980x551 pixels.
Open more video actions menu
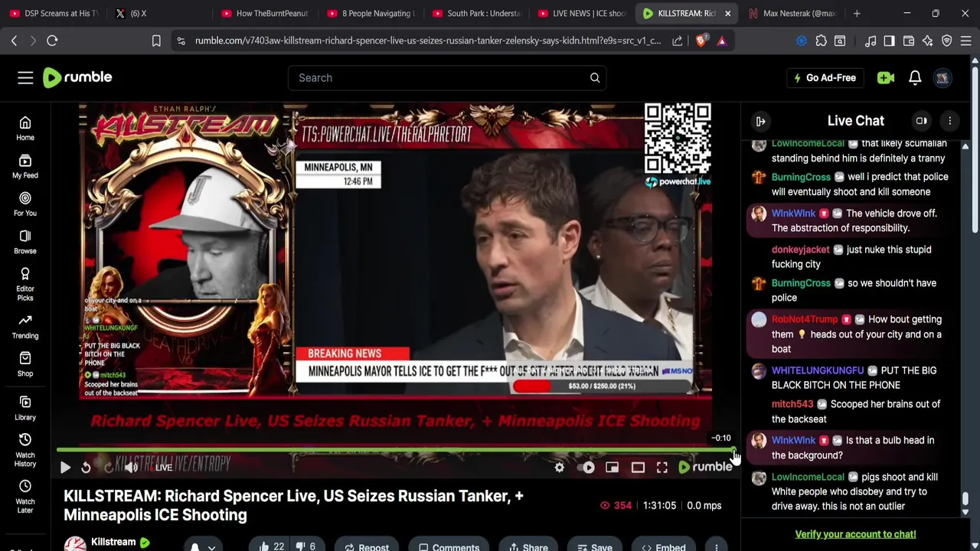coord(716,546)
